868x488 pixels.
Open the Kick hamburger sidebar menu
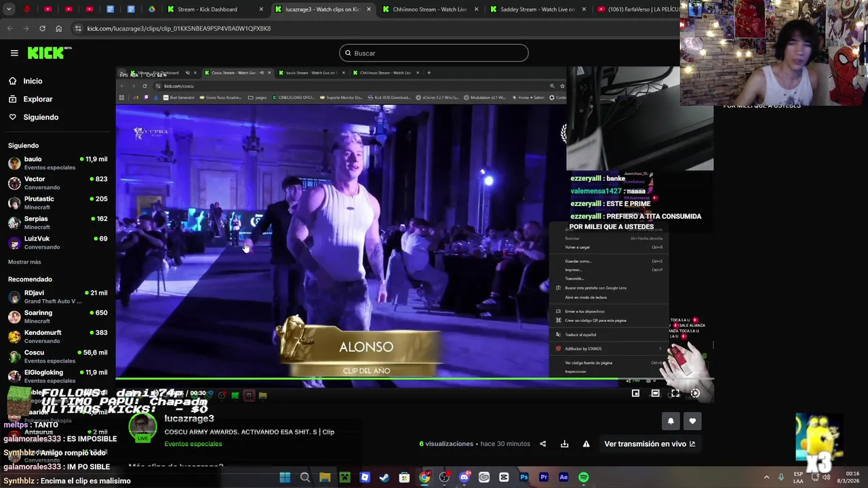click(14, 53)
